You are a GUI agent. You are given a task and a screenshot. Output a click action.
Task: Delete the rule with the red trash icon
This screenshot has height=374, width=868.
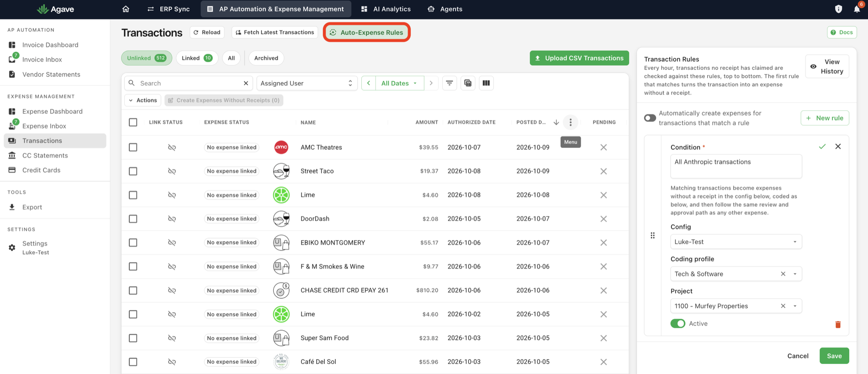tap(838, 324)
